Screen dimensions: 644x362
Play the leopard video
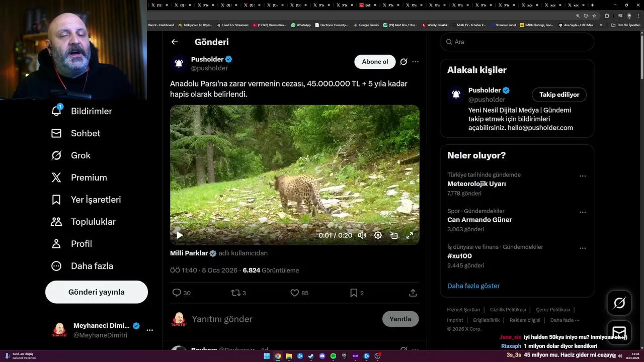tap(180, 235)
